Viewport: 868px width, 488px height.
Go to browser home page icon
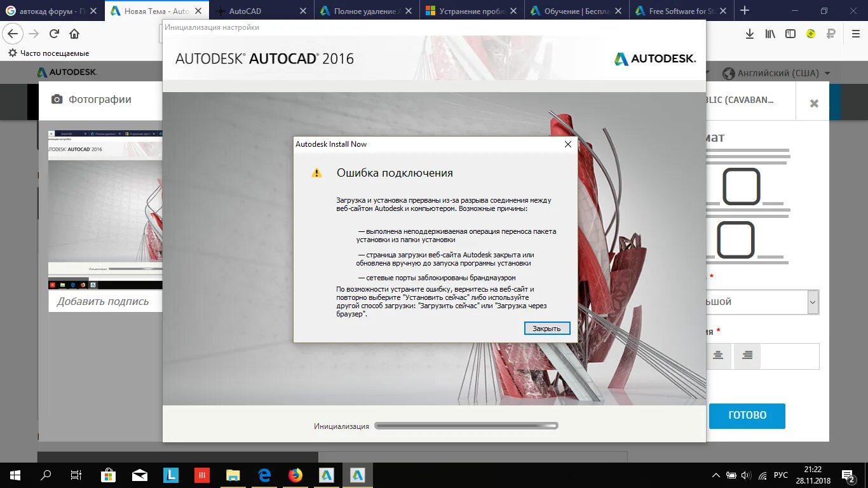74,34
